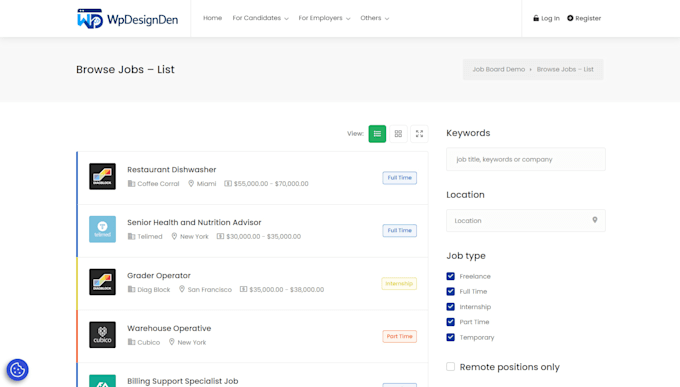Open Job Board Demo breadcrumb
This screenshot has width=680, height=387.
click(499, 69)
